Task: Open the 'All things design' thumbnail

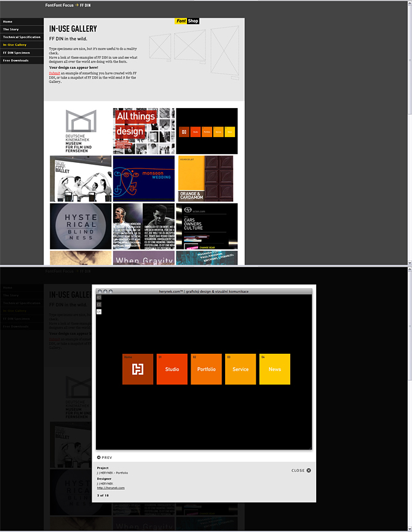Action: point(144,131)
